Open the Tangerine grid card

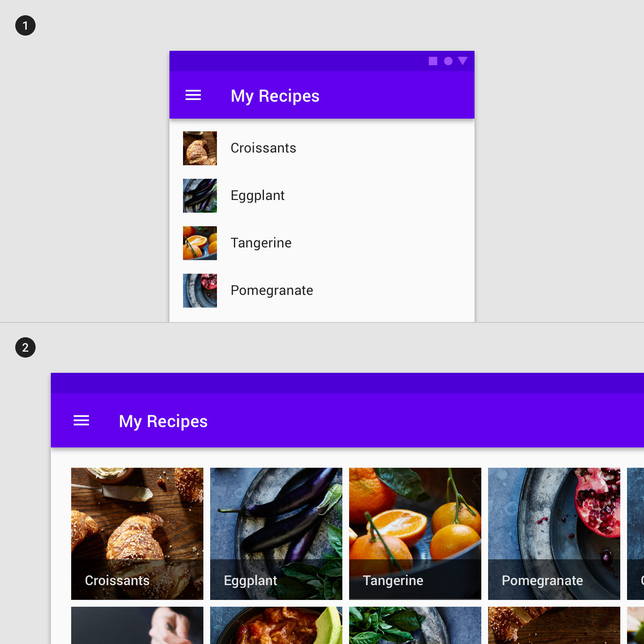tap(415, 534)
